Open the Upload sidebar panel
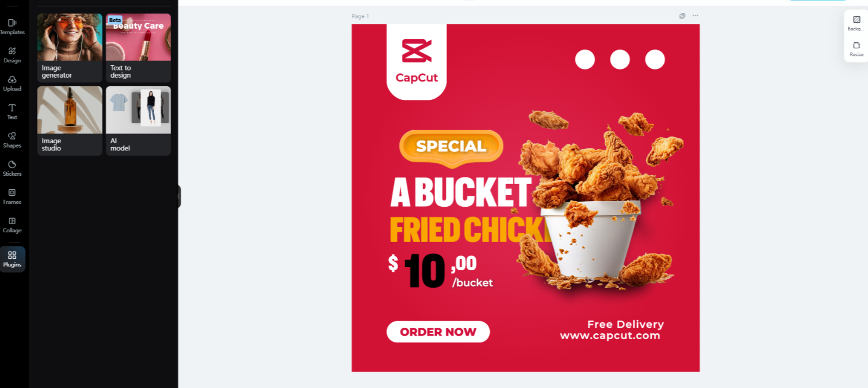Screen dimensions: 868x388 [12, 83]
